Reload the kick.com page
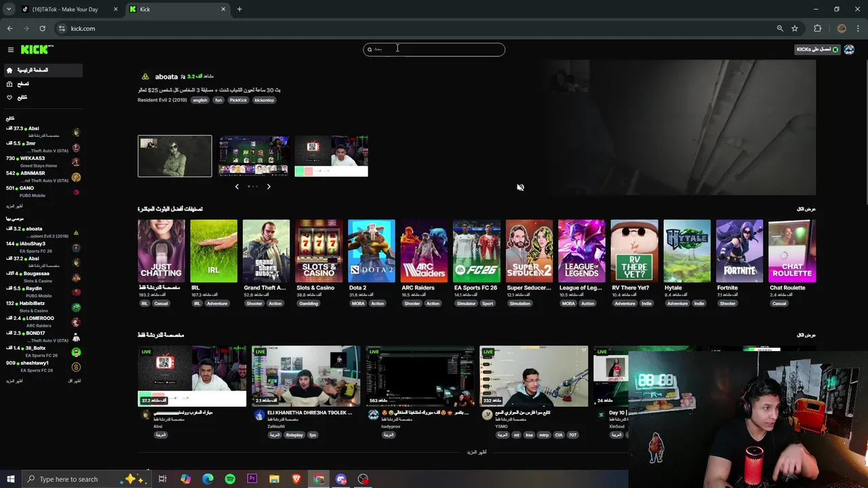 [42, 28]
